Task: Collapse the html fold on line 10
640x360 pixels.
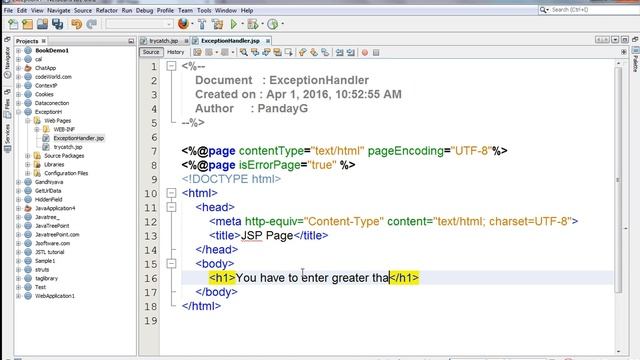Action: [171, 193]
